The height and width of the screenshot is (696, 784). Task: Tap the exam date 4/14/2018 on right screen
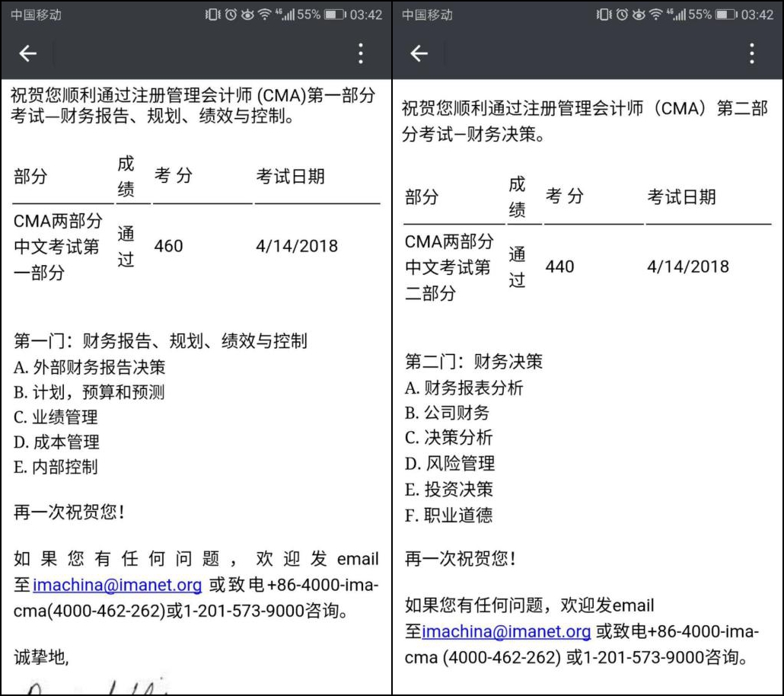click(688, 267)
